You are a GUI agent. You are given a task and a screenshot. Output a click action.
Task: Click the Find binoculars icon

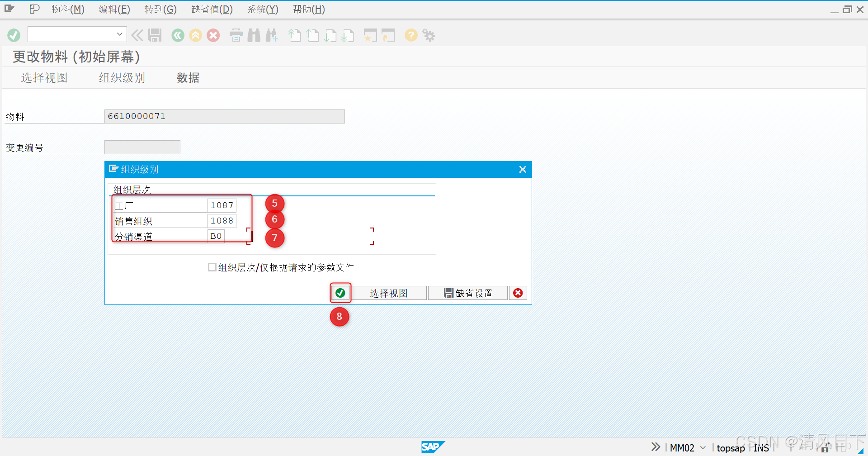click(x=254, y=35)
